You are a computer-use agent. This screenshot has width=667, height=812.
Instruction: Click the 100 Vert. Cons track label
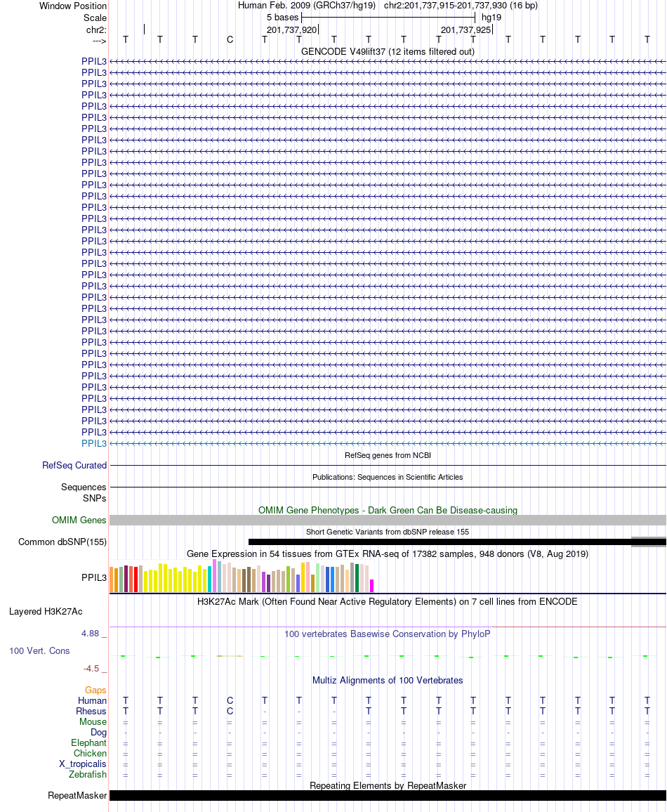click(x=39, y=650)
